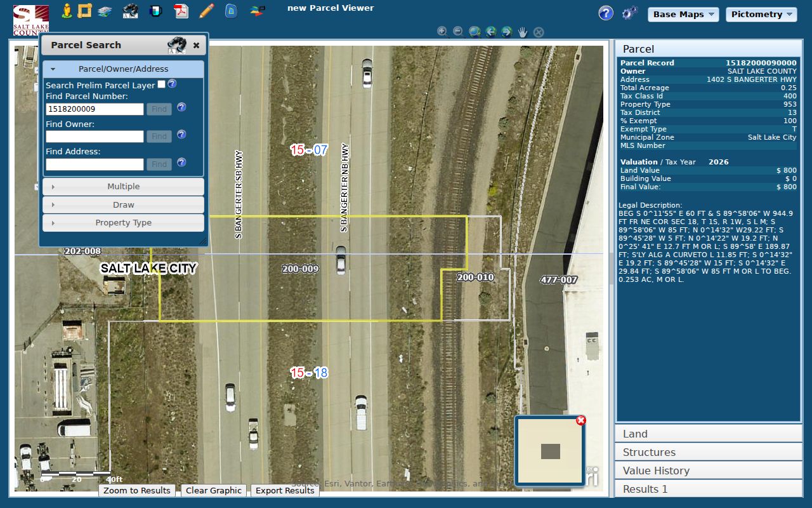The height and width of the screenshot is (508, 812).
Task: Click the Find Parcel Number input field
Action: 95,109
